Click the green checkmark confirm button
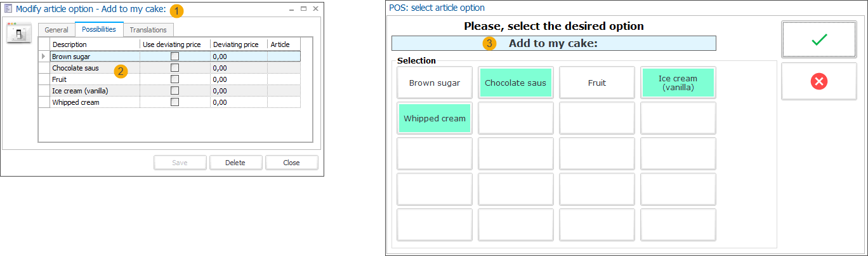 pyautogui.click(x=820, y=39)
